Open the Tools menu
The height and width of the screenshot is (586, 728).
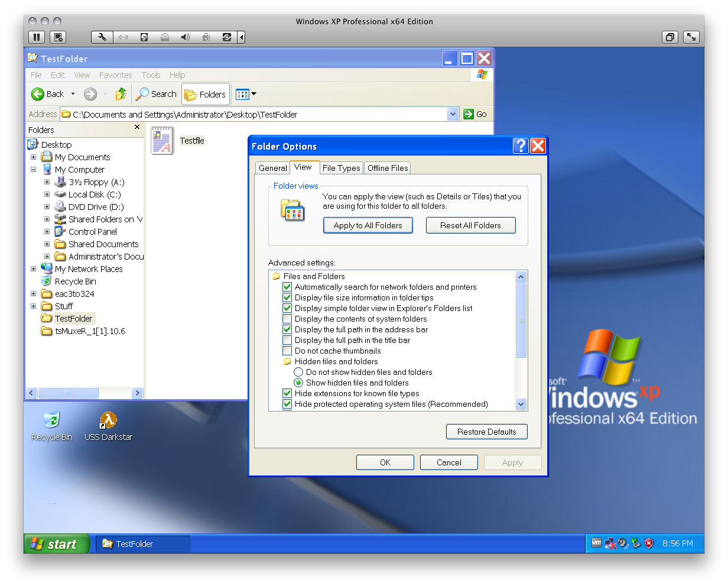tap(151, 75)
